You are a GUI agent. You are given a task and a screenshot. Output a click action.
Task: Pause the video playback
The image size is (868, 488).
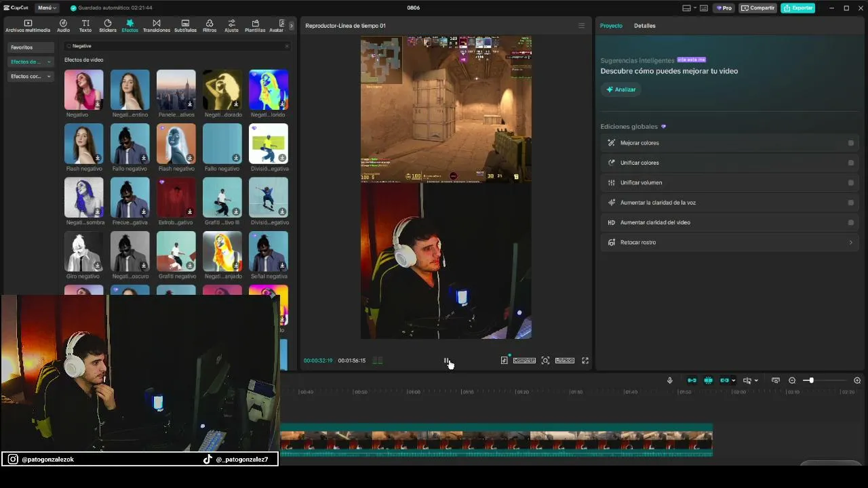click(446, 361)
